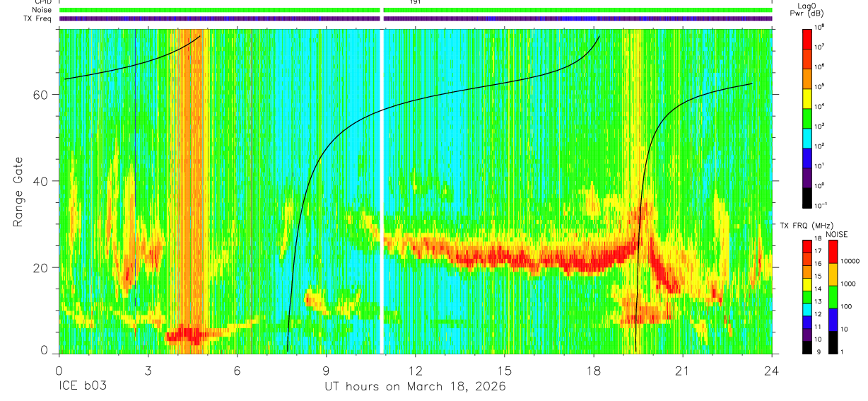
Task: Click the tall orange noise band near 4–5 UT
Action: pyautogui.click(x=189, y=191)
